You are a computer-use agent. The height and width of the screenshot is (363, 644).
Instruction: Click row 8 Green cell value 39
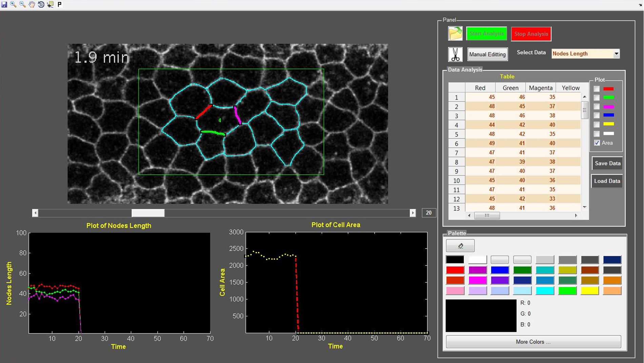(510, 162)
